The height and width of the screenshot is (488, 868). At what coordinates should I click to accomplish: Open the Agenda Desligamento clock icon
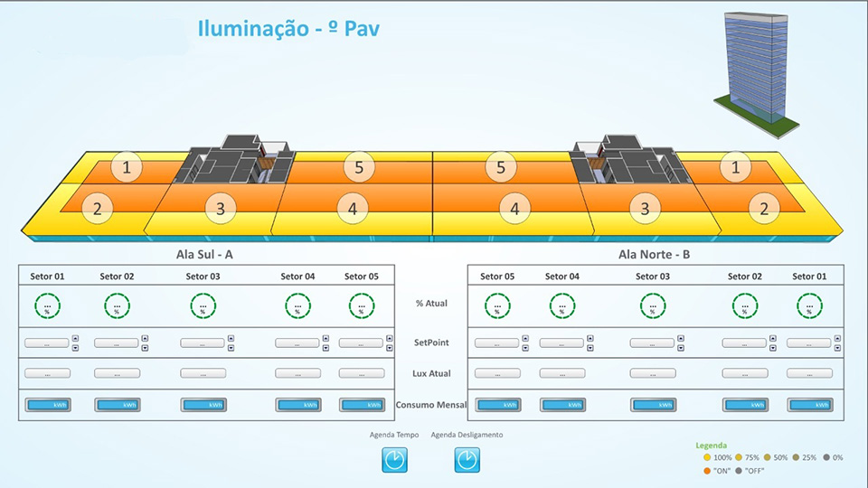(x=467, y=460)
